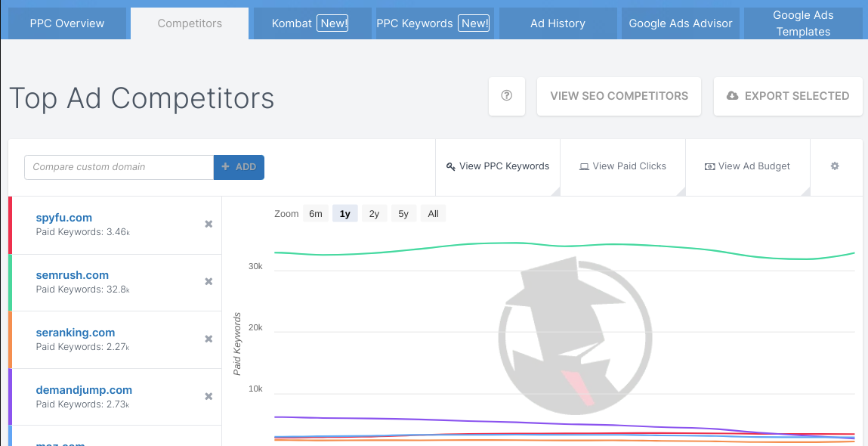Set chart zoom to 2y
This screenshot has height=446, width=868.
tap(374, 213)
